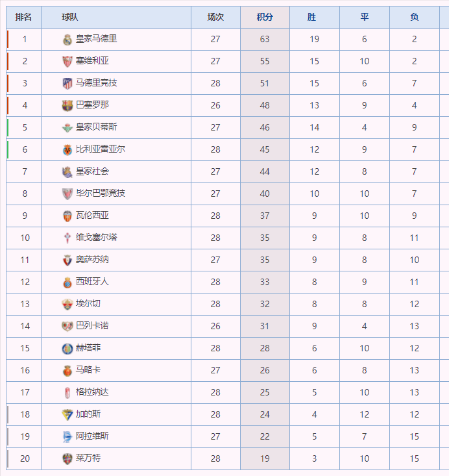This screenshot has width=449, height=476.
Task: Click the 场次 column header
Action: [215, 18]
